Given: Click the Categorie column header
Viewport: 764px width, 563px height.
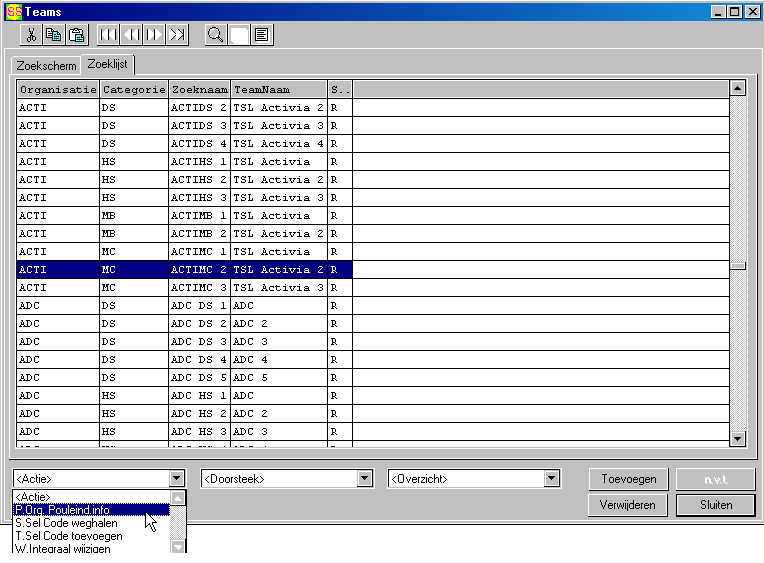Looking at the screenshot, I should pyautogui.click(x=134, y=89).
